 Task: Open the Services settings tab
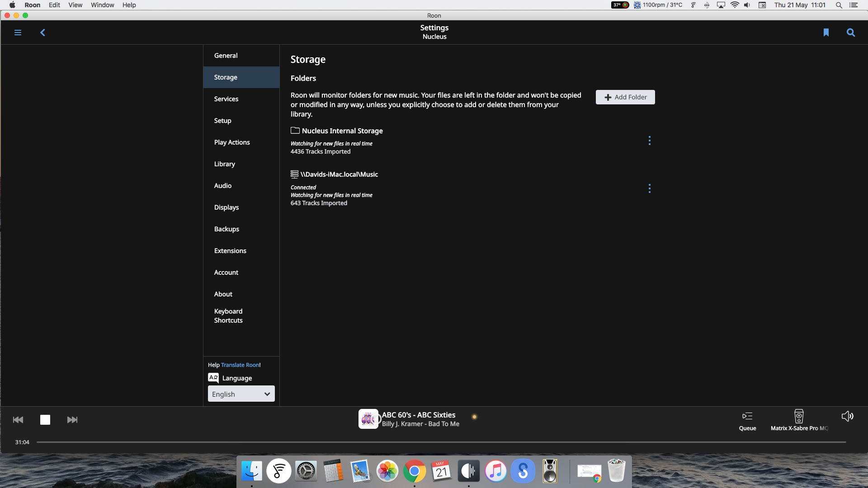click(x=241, y=99)
